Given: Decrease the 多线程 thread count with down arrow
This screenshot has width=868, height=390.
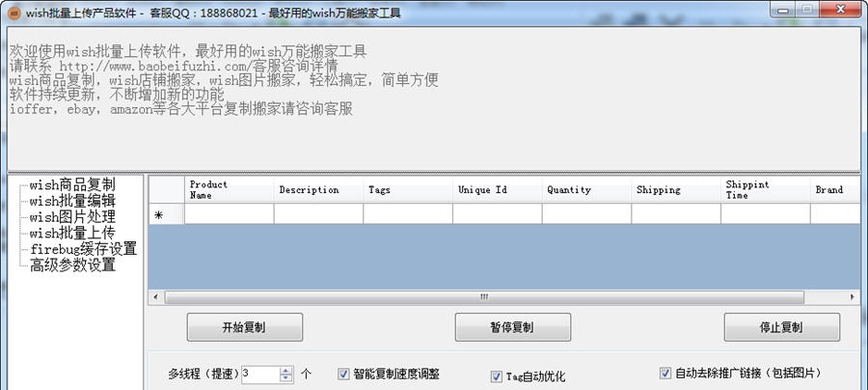Looking at the screenshot, I should tap(286, 378).
